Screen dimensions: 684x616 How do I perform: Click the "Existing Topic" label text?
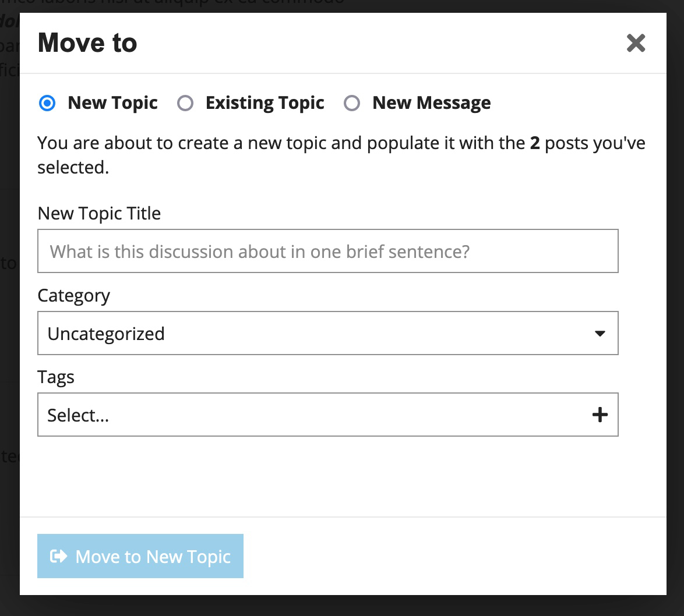265,103
